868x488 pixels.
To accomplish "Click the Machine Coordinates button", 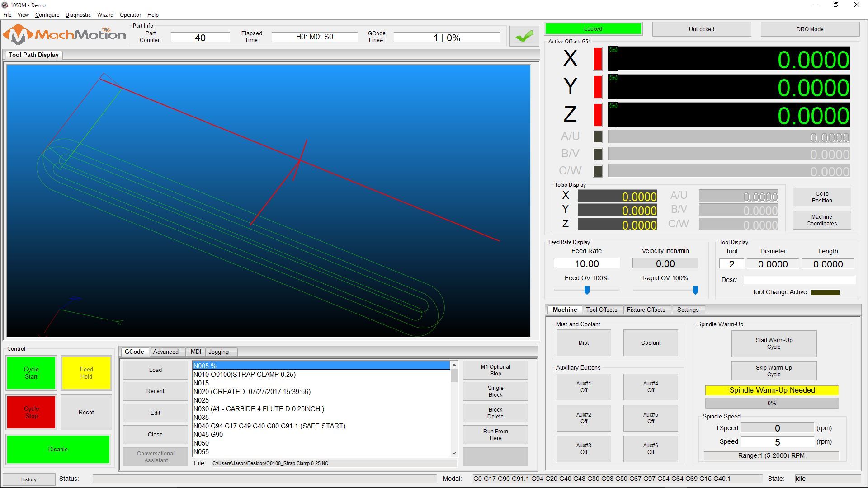I will pos(821,219).
